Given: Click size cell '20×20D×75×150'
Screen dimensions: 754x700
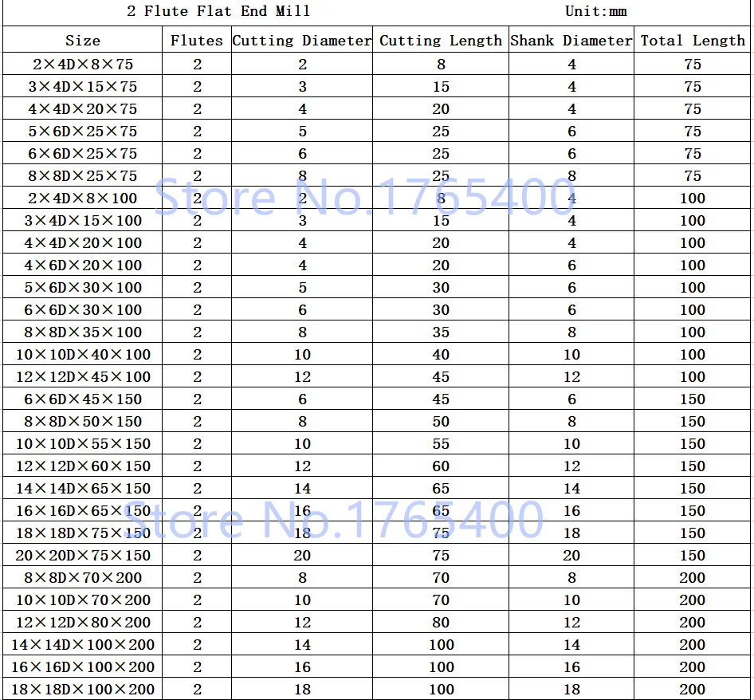Looking at the screenshot, I should 83,556.
